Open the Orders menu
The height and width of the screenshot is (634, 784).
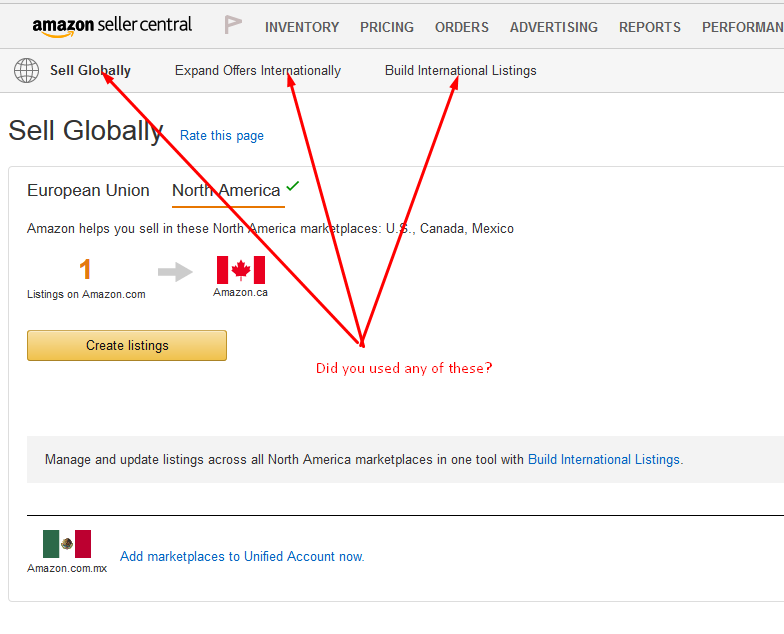coord(462,27)
